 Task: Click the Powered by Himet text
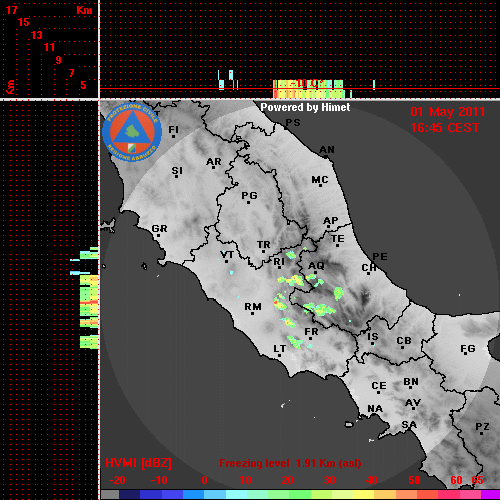[305, 107]
